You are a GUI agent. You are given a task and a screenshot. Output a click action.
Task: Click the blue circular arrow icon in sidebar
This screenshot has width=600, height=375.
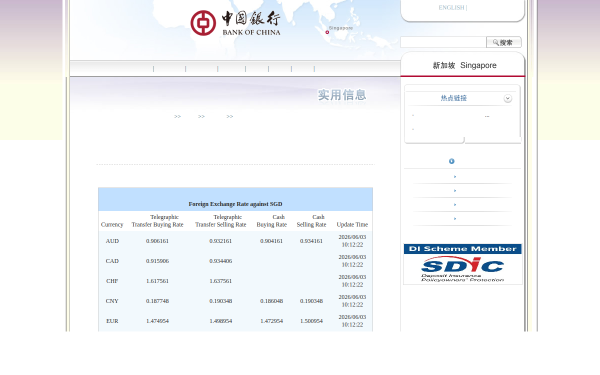point(452,161)
